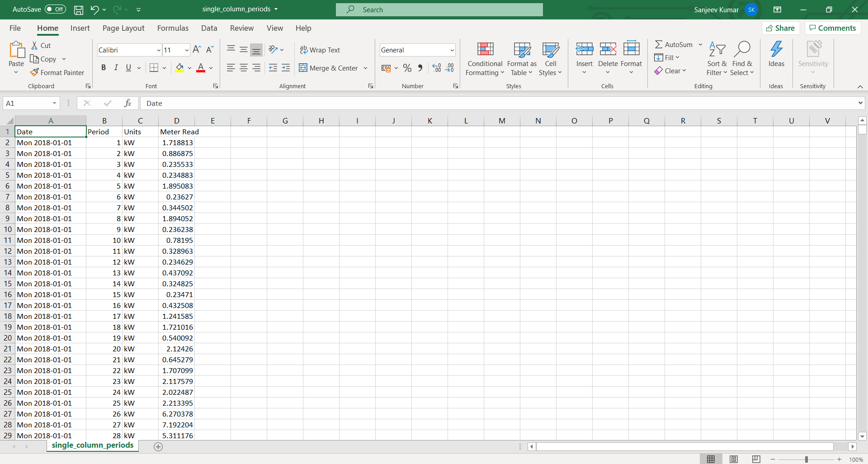Collapse the ribbon with the caret

point(860,86)
